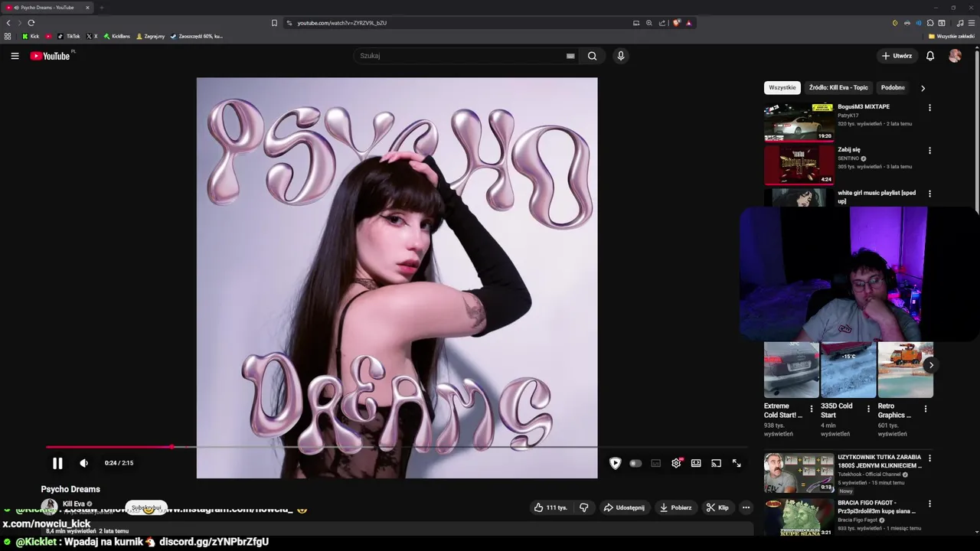Show more filter chips with right arrow

click(x=923, y=88)
